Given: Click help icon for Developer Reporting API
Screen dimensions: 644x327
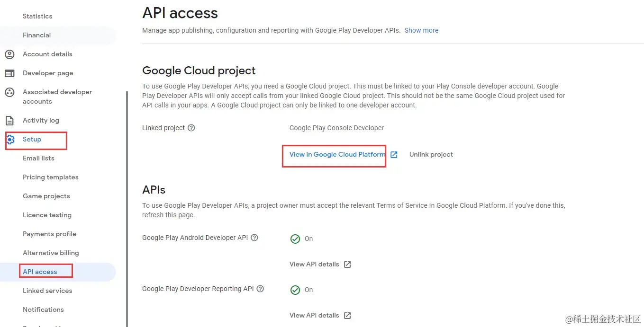Looking at the screenshot, I should [260, 289].
